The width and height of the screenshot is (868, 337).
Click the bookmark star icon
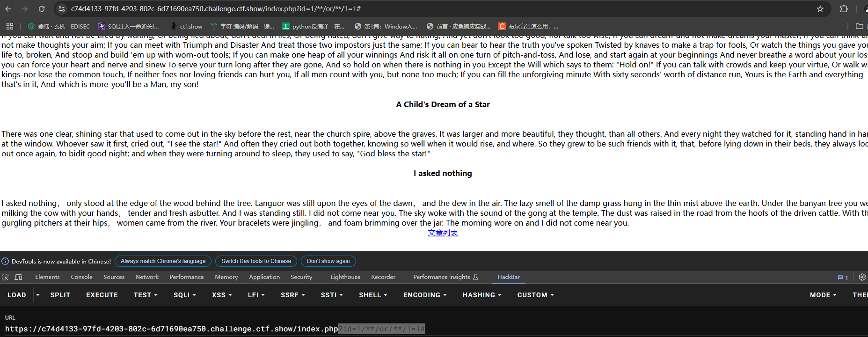point(820,9)
